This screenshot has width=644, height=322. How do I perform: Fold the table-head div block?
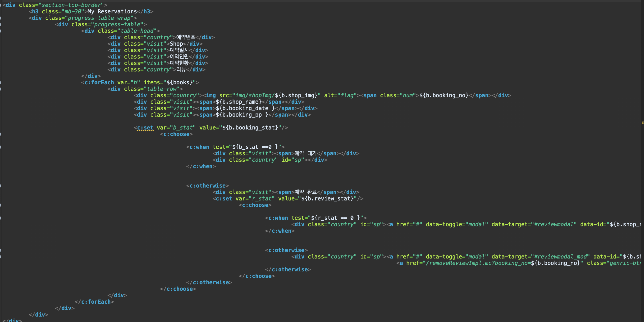[0, 31]
